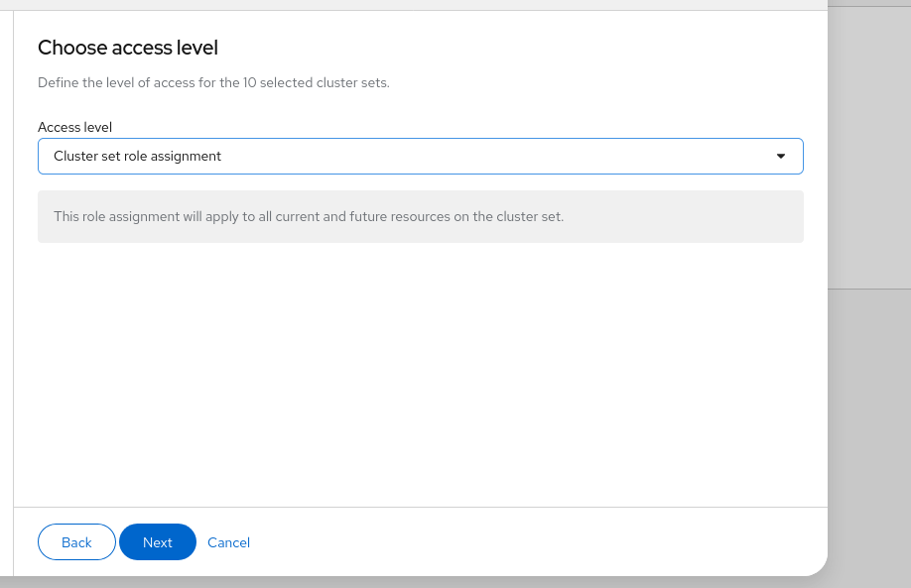Viewport: 911px width, 588px height.
Task: Click the empty footer space right of Cancel
Action: tap(536, 542)
